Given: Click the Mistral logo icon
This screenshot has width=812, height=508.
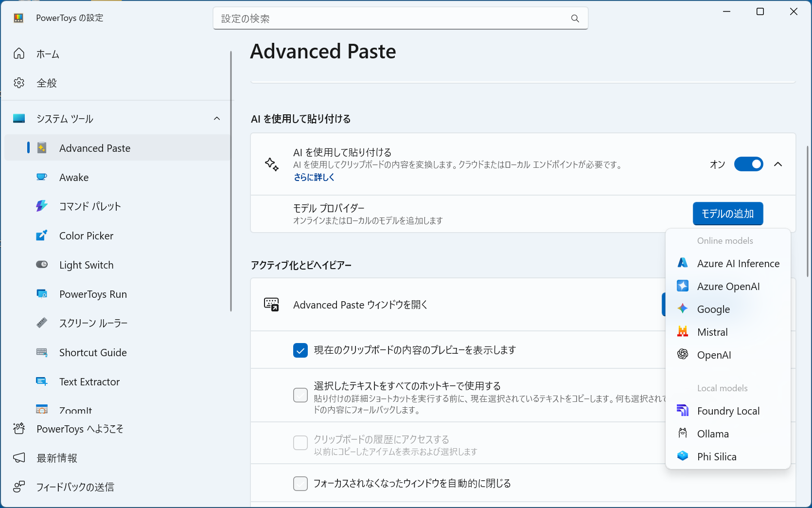Looking at the screenshot, I should 683,332.
